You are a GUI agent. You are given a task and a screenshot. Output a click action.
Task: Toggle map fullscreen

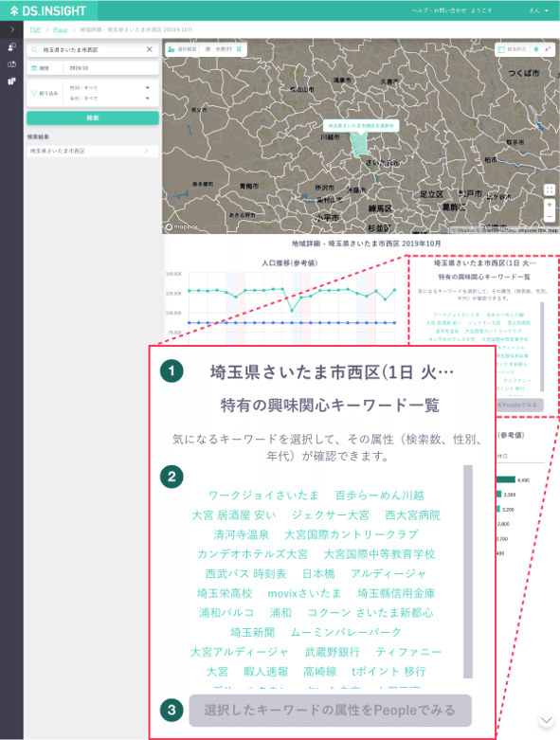[550, 190]
